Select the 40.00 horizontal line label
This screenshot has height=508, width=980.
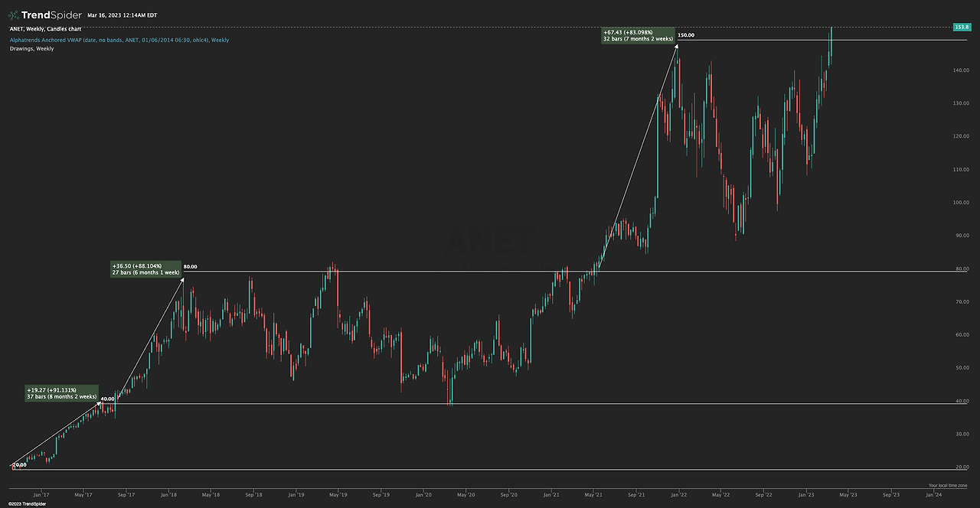point(107,399)
